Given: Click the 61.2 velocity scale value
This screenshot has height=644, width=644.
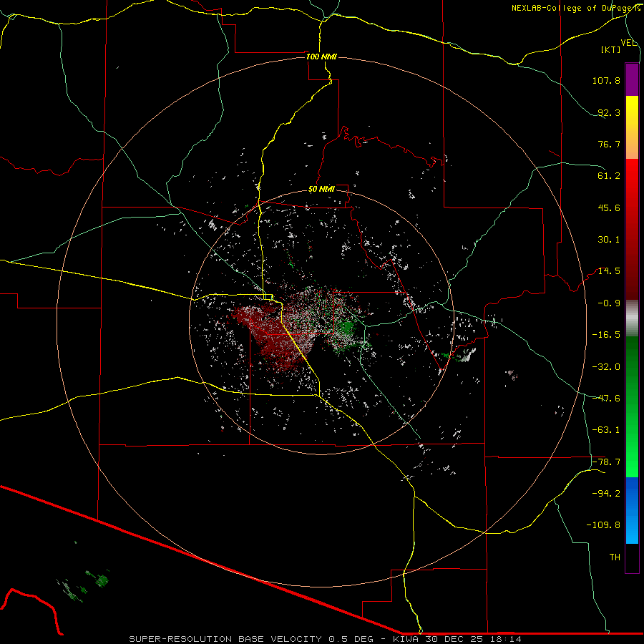Looking at the screenshot, I should click(x=609, y=176).
